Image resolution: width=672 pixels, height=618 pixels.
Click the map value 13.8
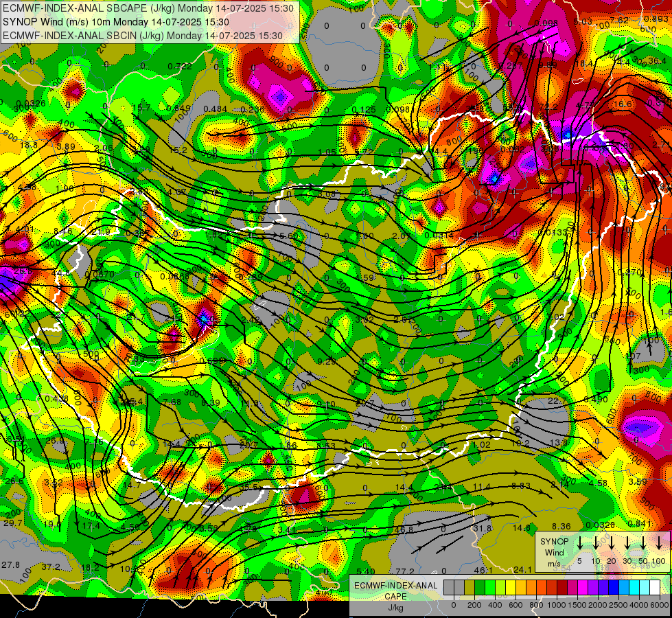[559, 443]
